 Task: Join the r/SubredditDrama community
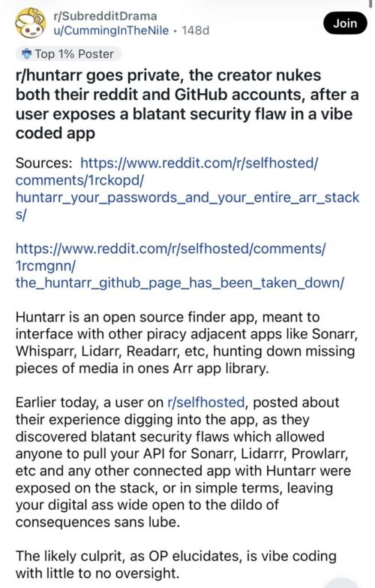click(345, 23)
